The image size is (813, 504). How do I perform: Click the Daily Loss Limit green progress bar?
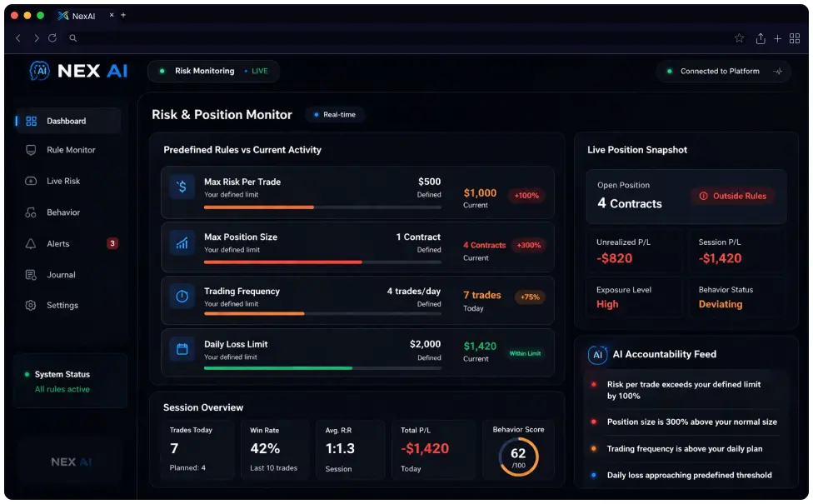322,368
